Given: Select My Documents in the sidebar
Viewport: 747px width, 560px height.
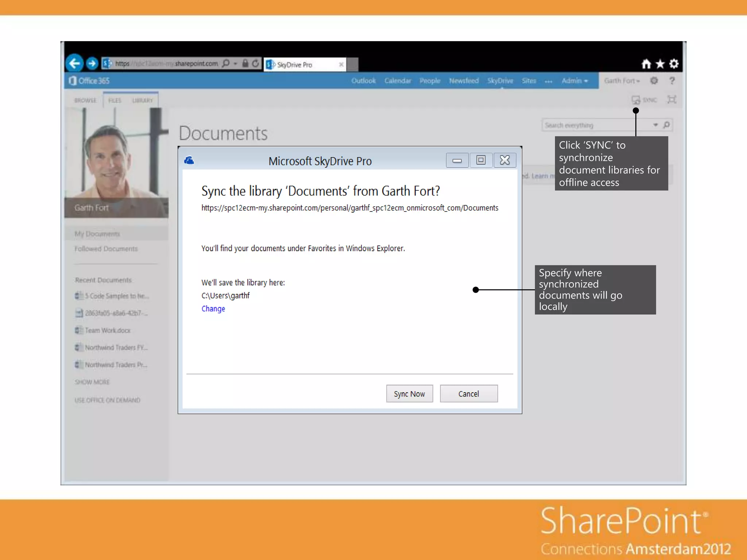Looking at the screenshot, I should coord(97,234).
